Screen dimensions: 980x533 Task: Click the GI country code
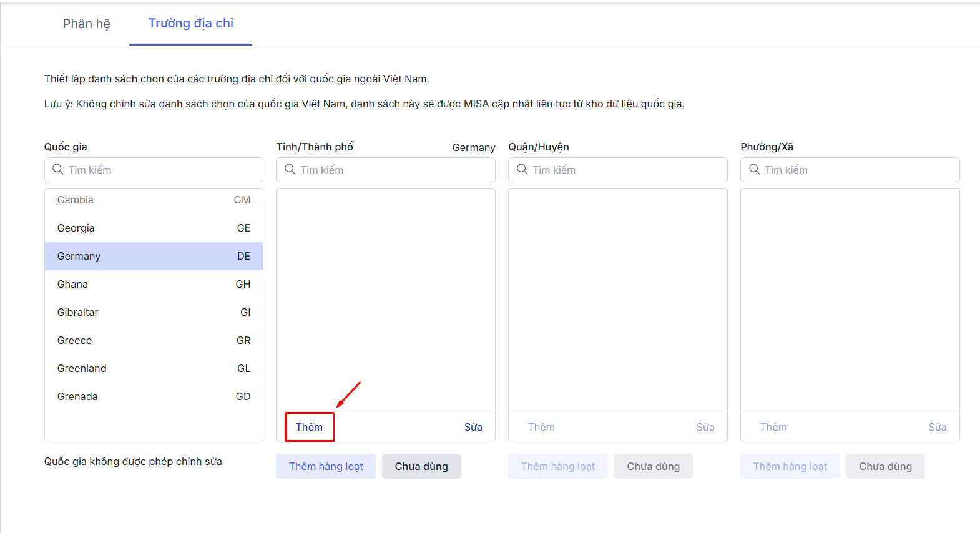(245, 313)
